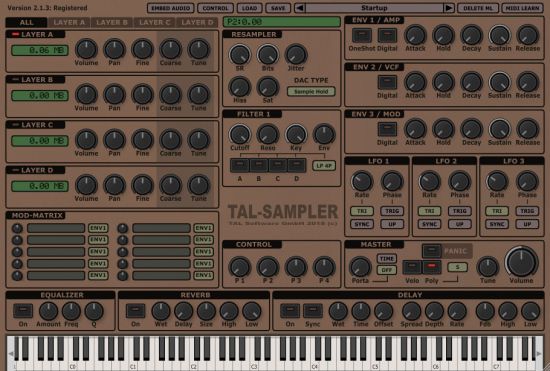Open the Startup preset selector

(374, 8)
